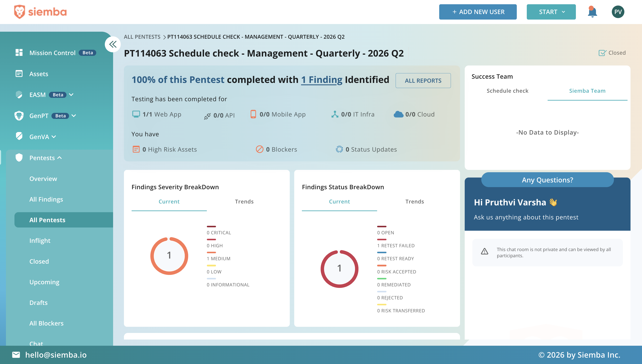Select Current tab in Status BreakDown
This screenshot has width=642, height=364.
(x=339, y=202)
